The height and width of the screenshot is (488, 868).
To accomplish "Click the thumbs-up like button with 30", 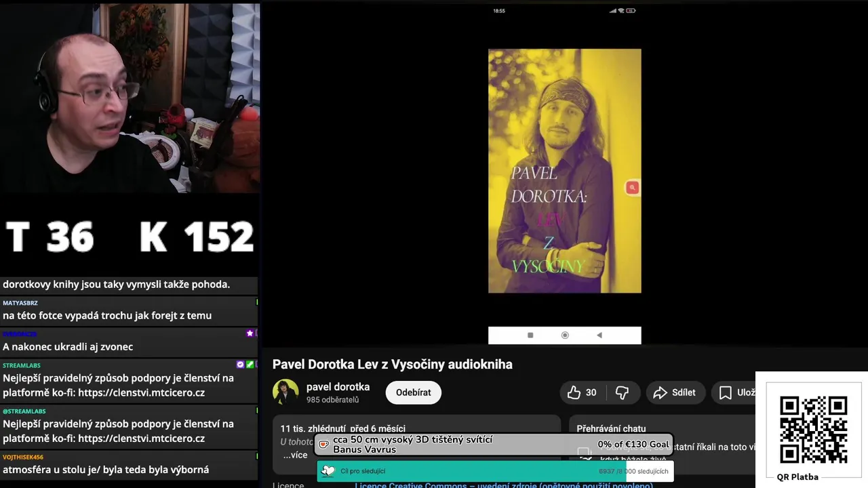I will tap(582, 392).
